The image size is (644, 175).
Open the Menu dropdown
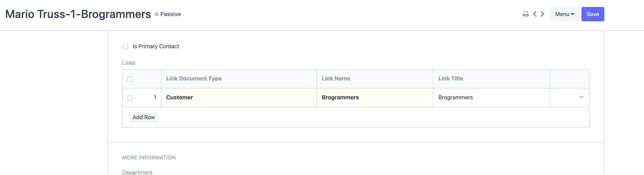click(x=565, y=14)
